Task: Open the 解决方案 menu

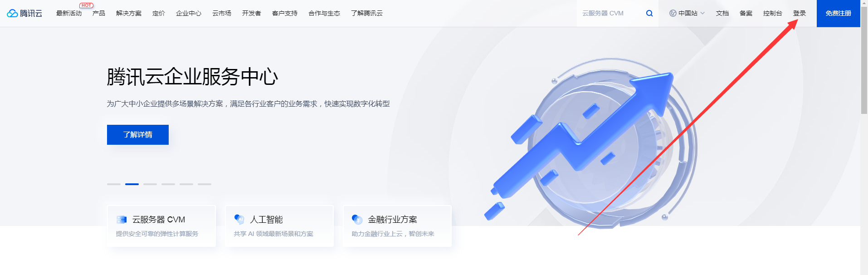Action: pyautogui.click(x=129, y=13)
